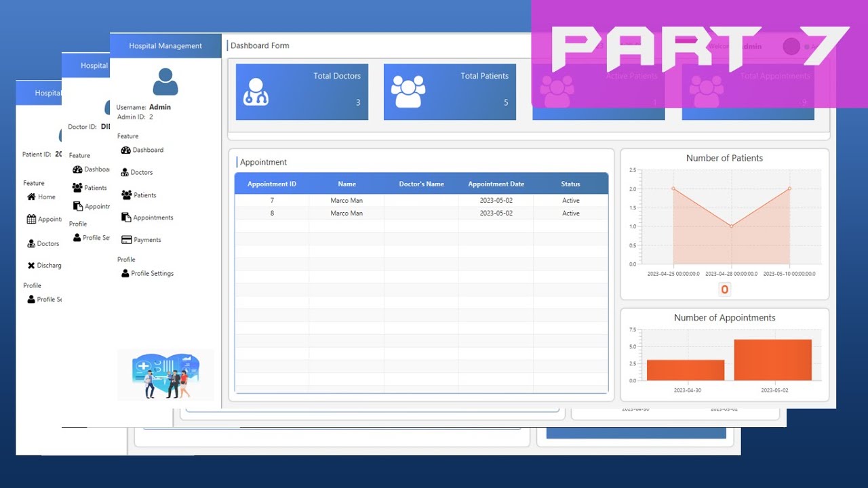Select appointment ID 8 cell
The width and height of the screenshot is (868, 488).
(272, 213)
